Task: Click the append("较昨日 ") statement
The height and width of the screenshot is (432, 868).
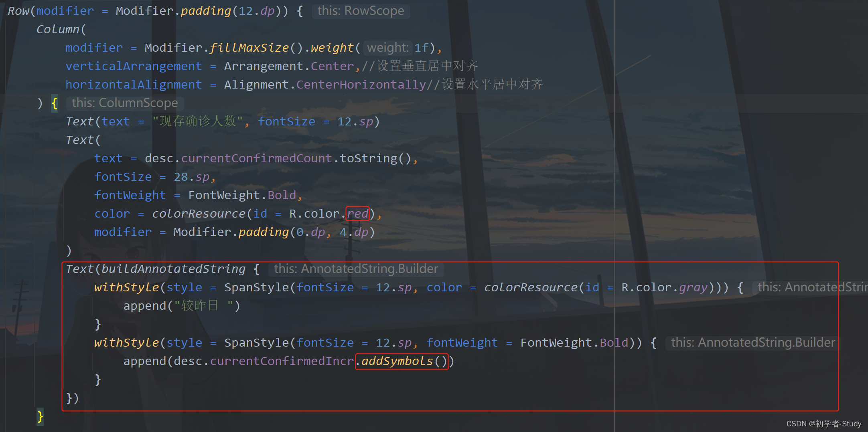Action: (x=182, y=306)
